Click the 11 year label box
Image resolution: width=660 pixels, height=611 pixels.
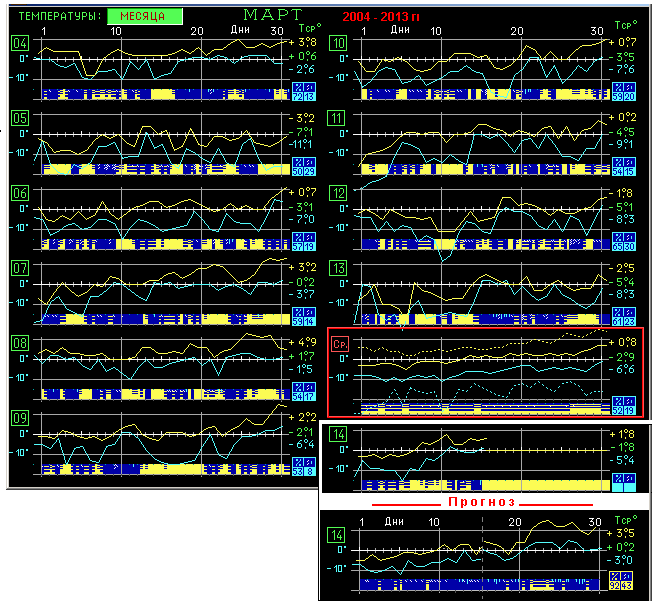pyautogui.click(x=340, y=119)
